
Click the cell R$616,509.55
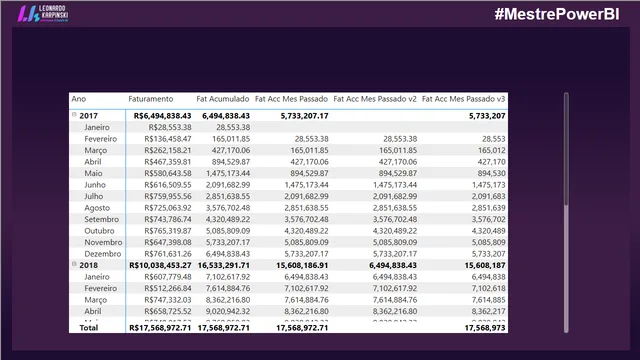click(168, 184)
